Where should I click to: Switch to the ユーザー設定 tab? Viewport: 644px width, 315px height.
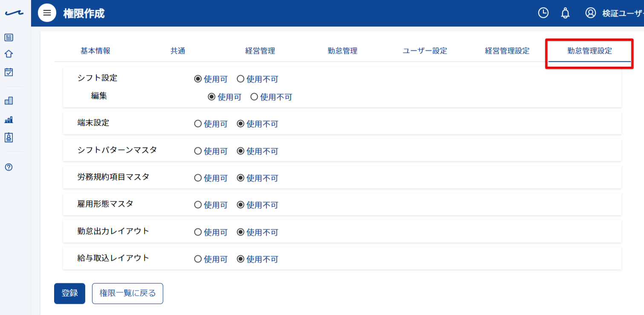tap(425, 51)
